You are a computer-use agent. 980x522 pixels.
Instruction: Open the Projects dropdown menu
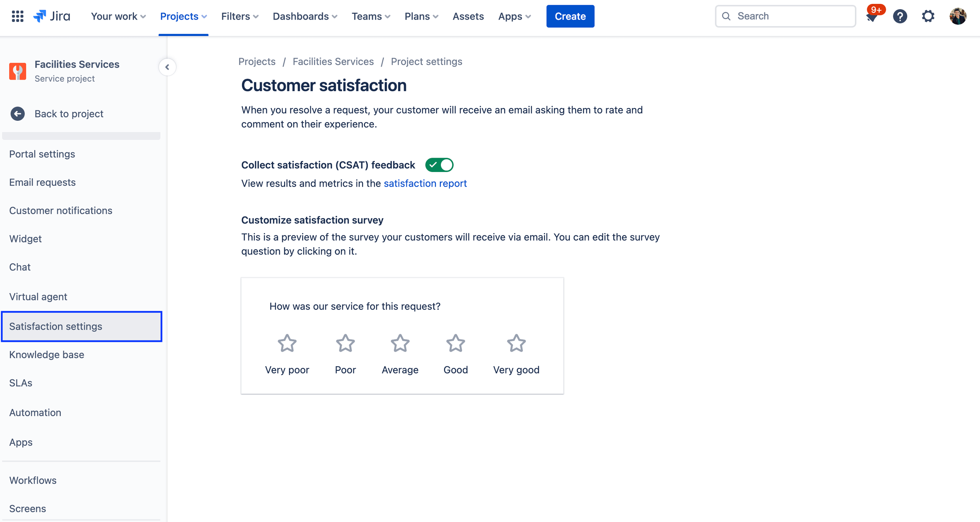[x=184, y=16]
